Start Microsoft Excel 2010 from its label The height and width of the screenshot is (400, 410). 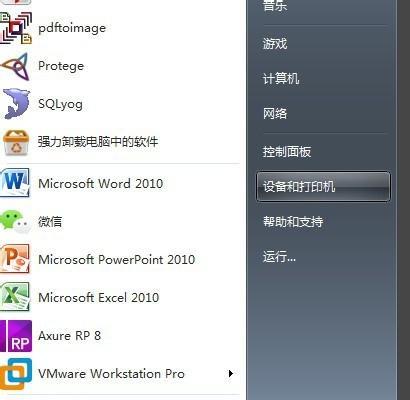(99, 297)
